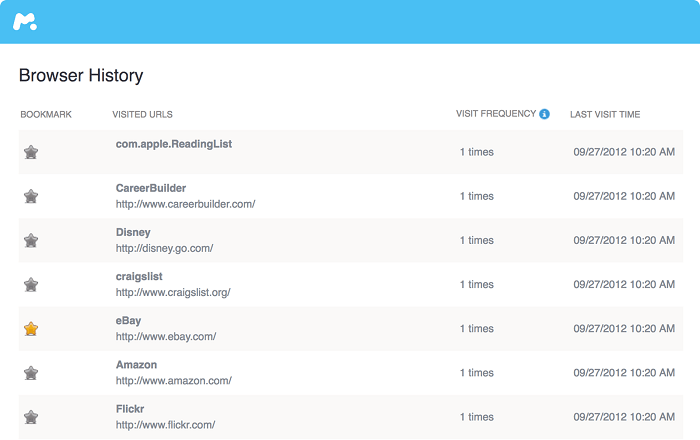The width and height of the screenshot is (700, 440).
Task: Select the eBay title text
Action: click(x=128, y=321)
